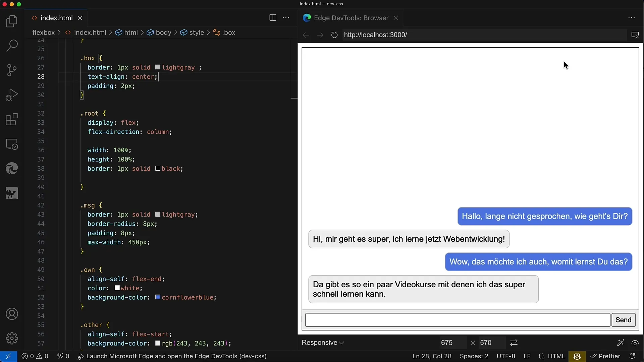This screenshot has width=644, height=362.
Task: Switch to the index.html editor tab
Action: click(x=56, y=18)
